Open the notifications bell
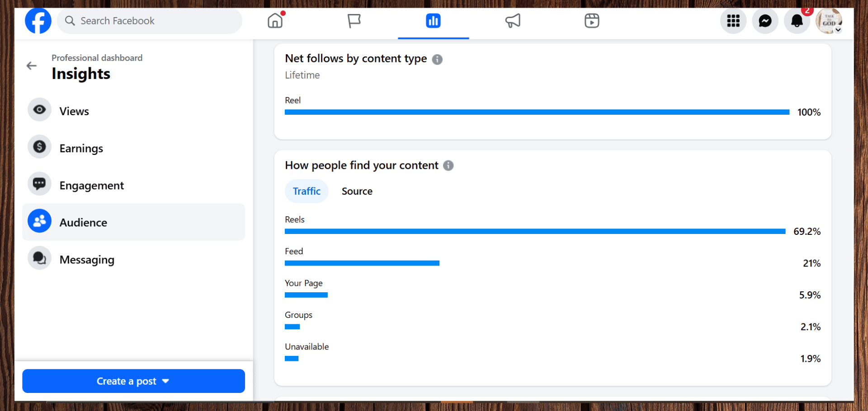This screenshot has width=868, height=411. (x=797, y=21)
